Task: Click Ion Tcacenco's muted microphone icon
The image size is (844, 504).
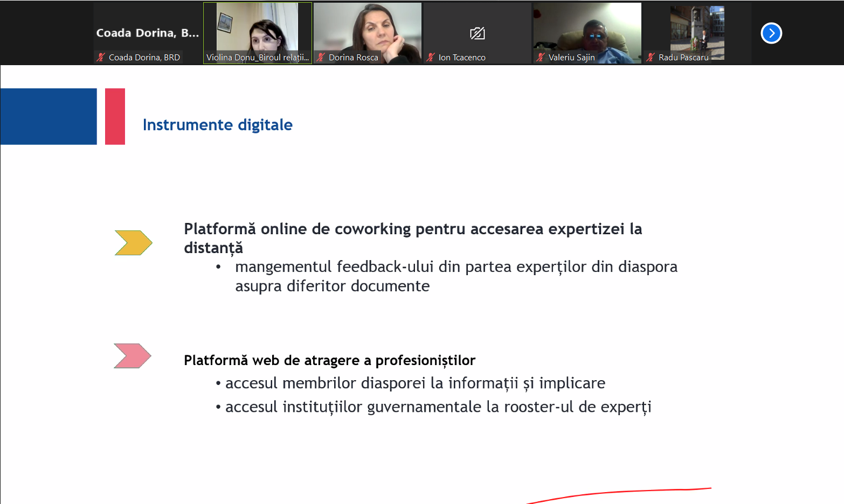Action: point(431,57)
